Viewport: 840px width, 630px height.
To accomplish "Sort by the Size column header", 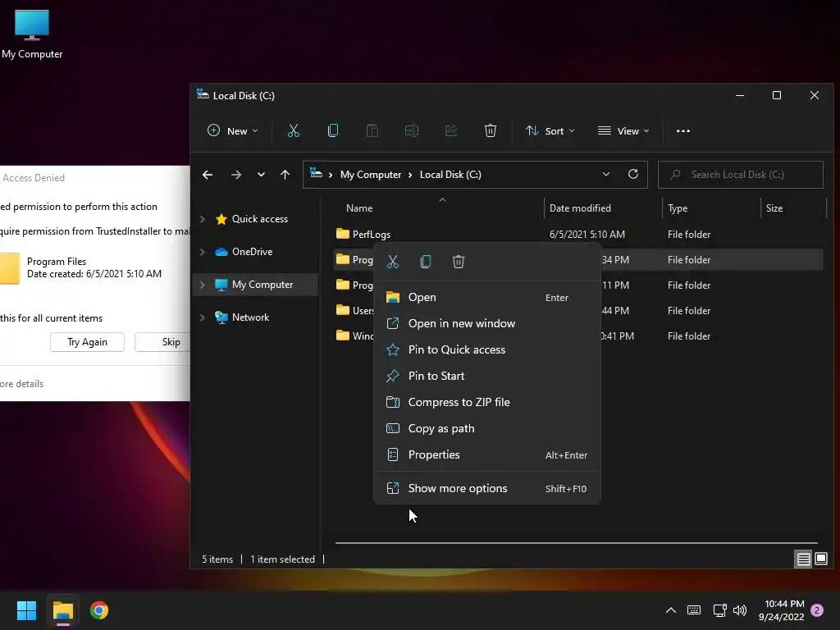I will 774,208.
